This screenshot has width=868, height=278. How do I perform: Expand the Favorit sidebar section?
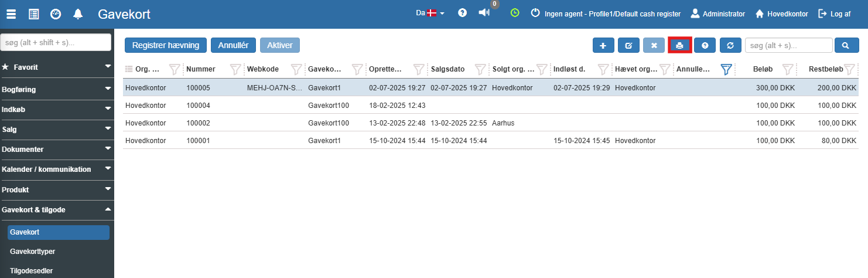pos(57,67)
